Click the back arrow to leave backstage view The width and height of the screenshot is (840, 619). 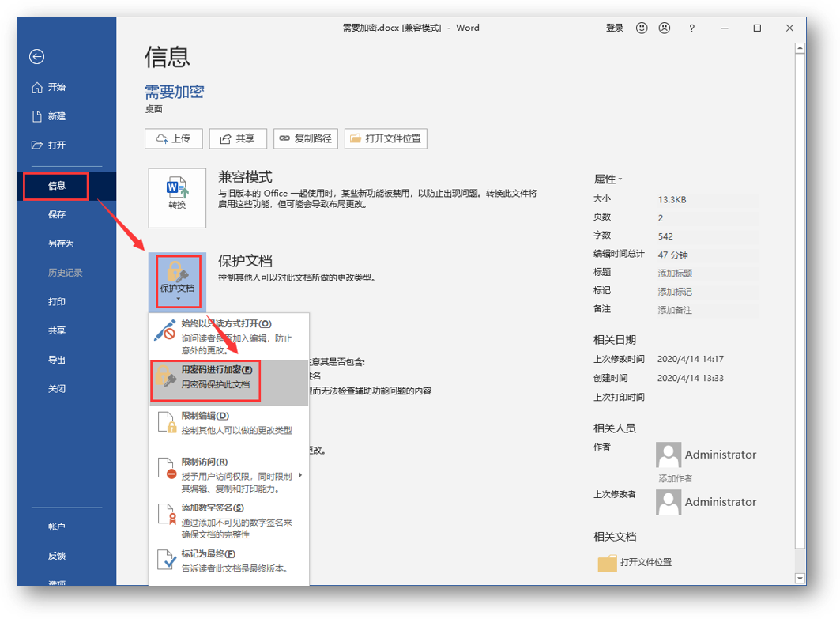pos(37,57)
